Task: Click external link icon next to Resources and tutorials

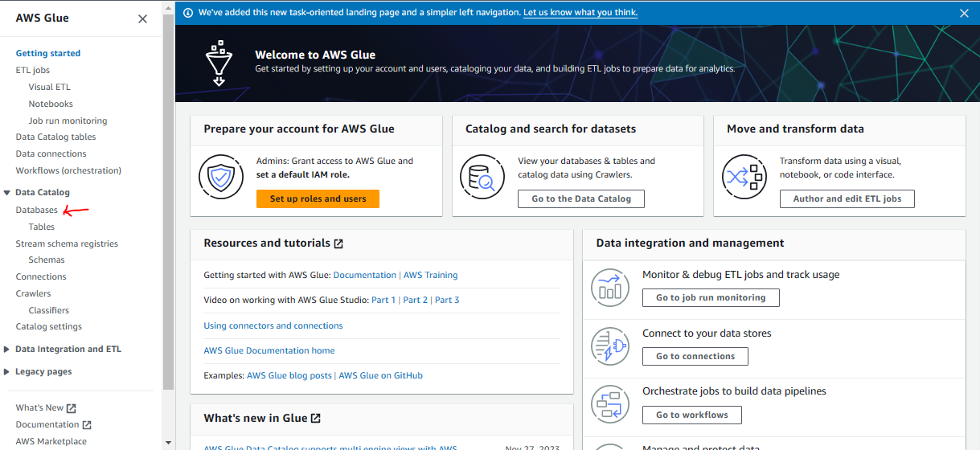Action: click(338, 243)
